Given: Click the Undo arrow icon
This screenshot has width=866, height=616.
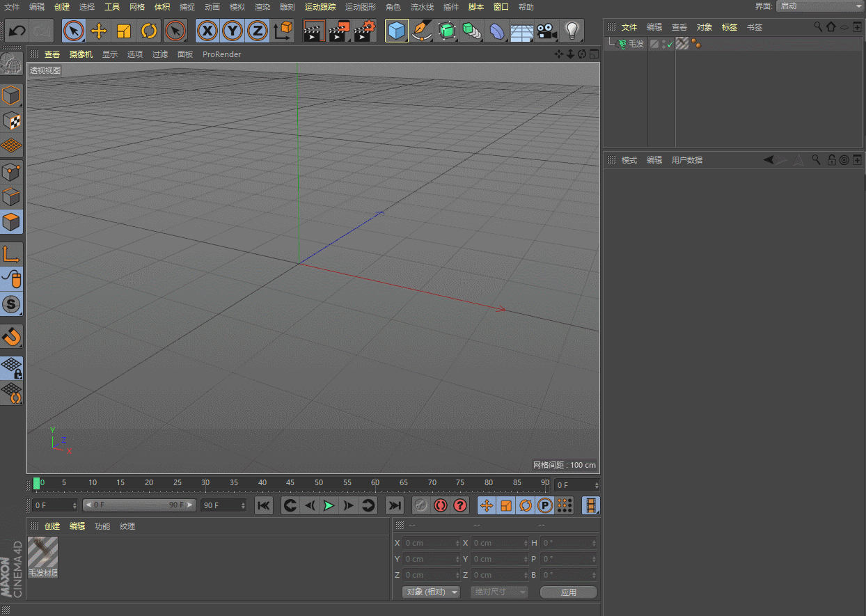Looking at the screenshot, I should click(17, 31).
